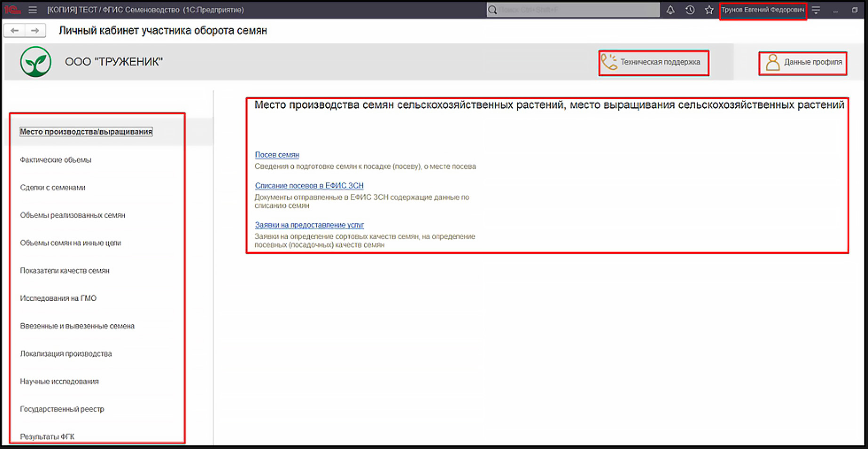
Task: Open the Посев семян link
Action: coord(277,155)
